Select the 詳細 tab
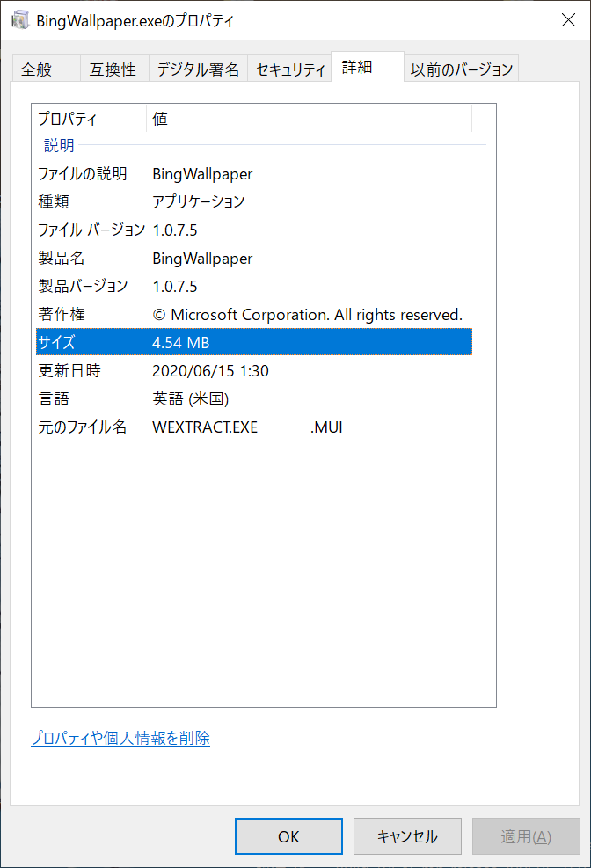 pos(368,67)
